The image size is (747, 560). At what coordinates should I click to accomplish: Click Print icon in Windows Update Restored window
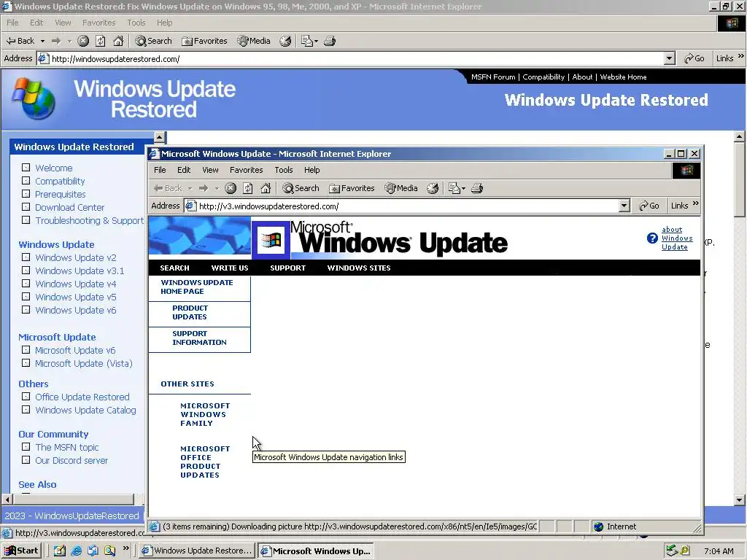pos(330,41)
